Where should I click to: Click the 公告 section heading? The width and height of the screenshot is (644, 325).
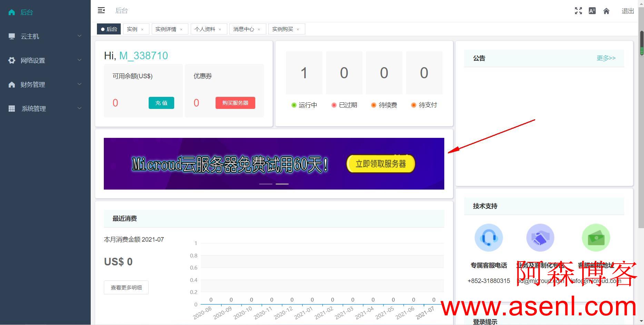coord(479,58)
